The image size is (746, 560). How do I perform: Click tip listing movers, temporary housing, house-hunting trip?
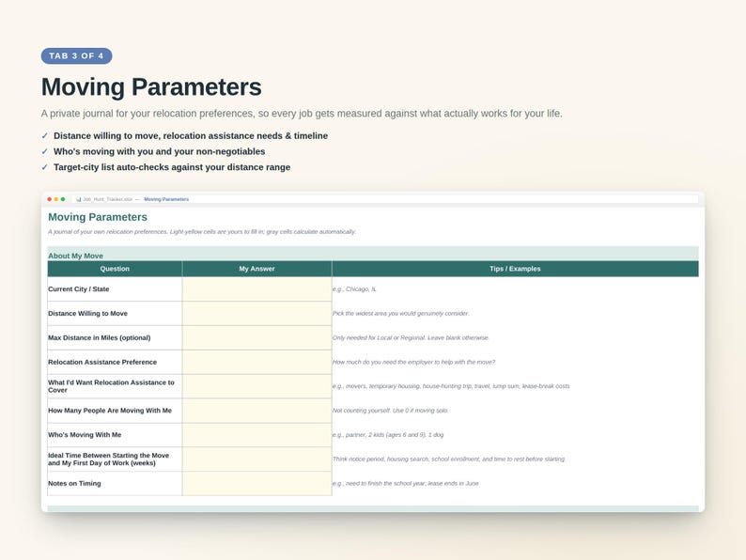click(x=451, y=386)
